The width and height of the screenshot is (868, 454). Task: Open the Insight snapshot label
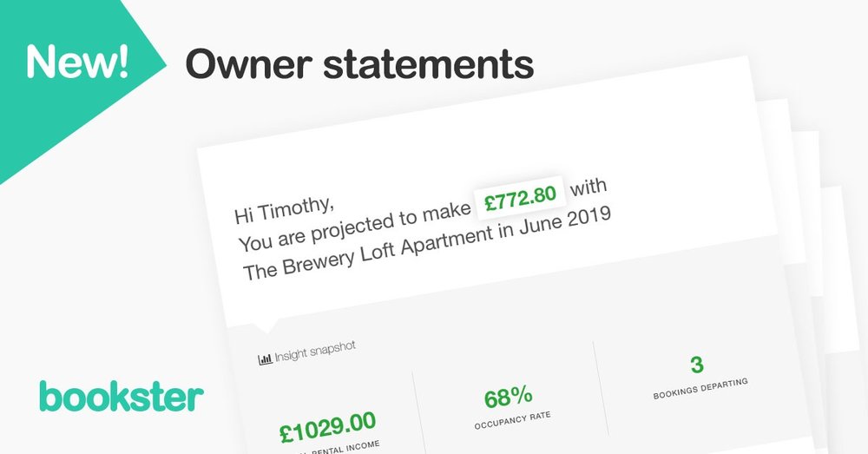(315, 352)
